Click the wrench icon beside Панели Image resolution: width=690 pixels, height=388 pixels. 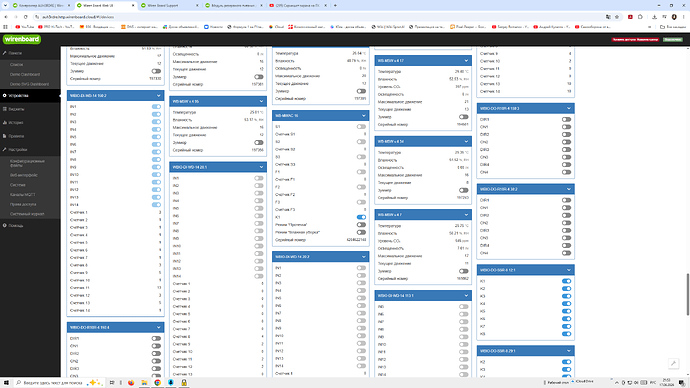(4, 53)
